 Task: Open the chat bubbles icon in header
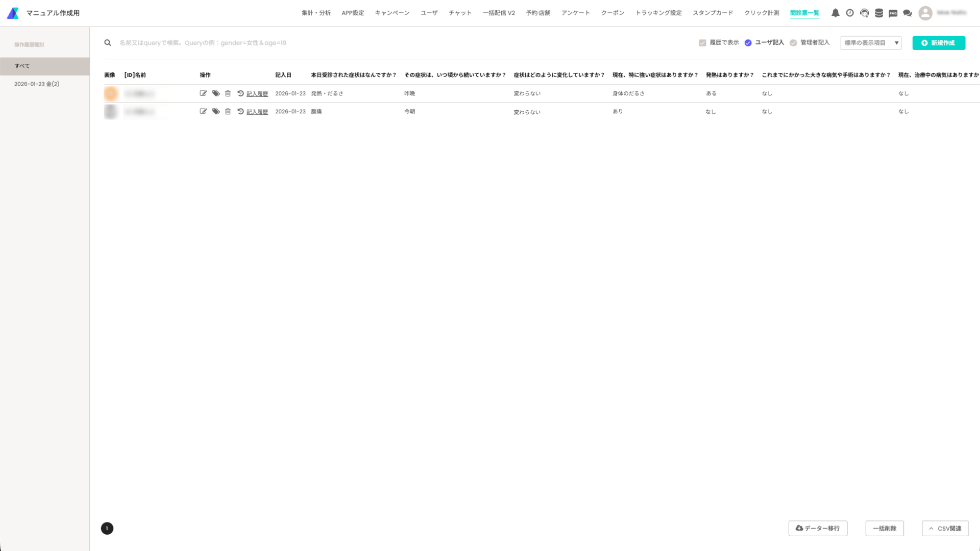[x=908, y=13]
